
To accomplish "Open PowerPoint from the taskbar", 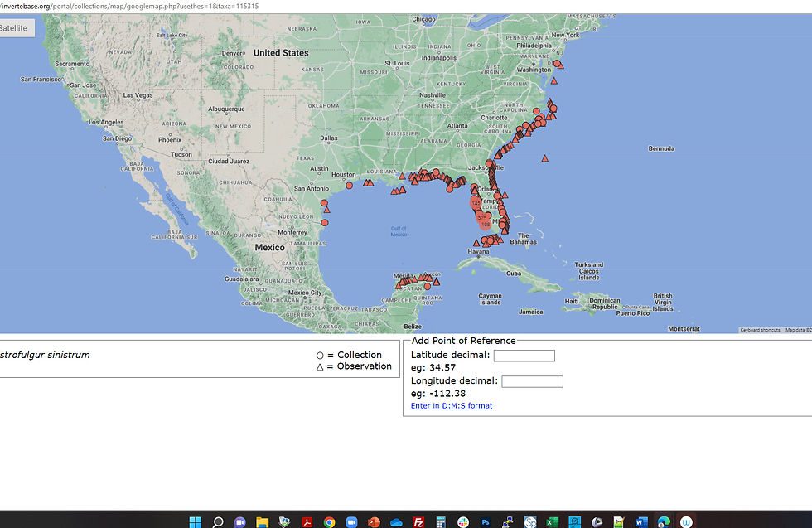I will (374, 521).
